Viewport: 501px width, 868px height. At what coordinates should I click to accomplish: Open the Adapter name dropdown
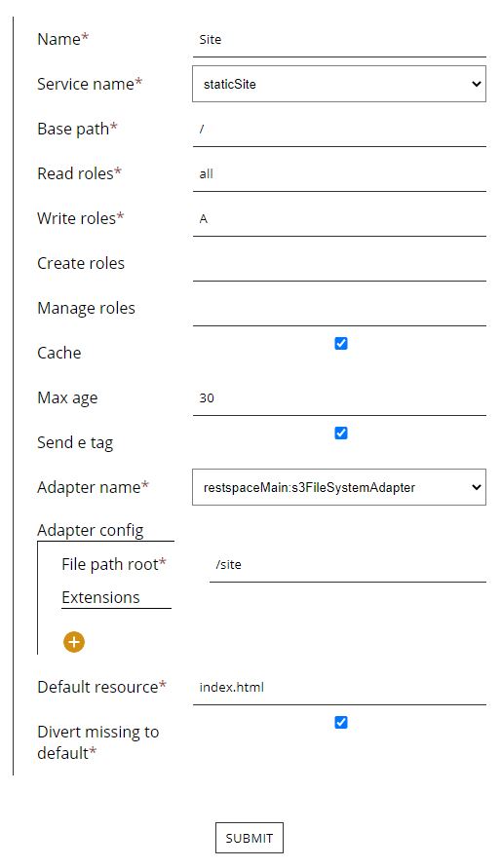pyautogui.click(x=339, y=487)
